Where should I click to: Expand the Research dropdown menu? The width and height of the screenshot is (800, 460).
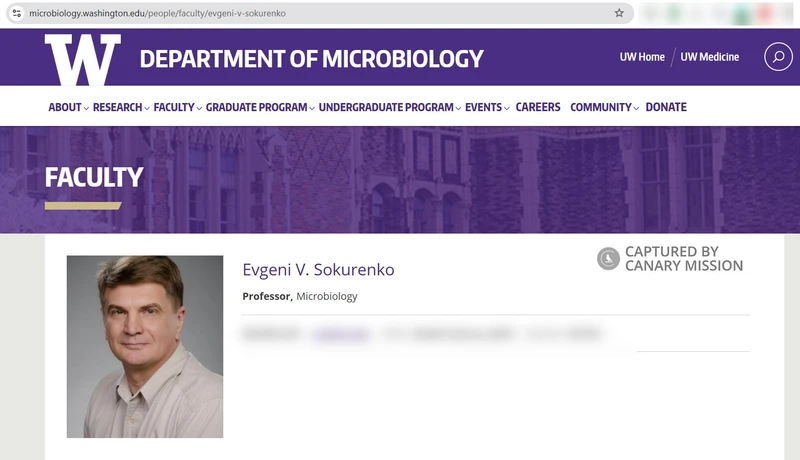[x=121, y=107]
